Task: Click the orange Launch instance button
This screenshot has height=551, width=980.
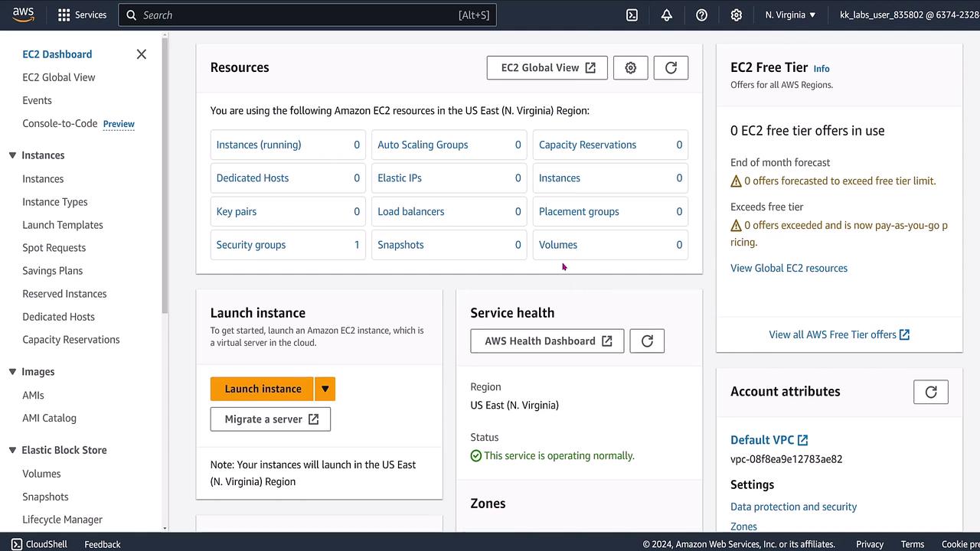Action: pyautogui.click(x=263, y=389)
